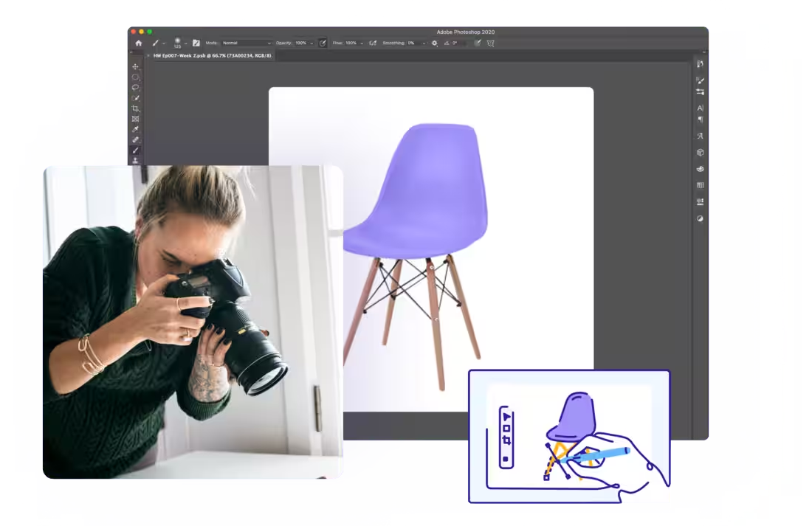Open the Character panel icon
The width and height of the screenshot is (812, 526).
click(700, 108)
